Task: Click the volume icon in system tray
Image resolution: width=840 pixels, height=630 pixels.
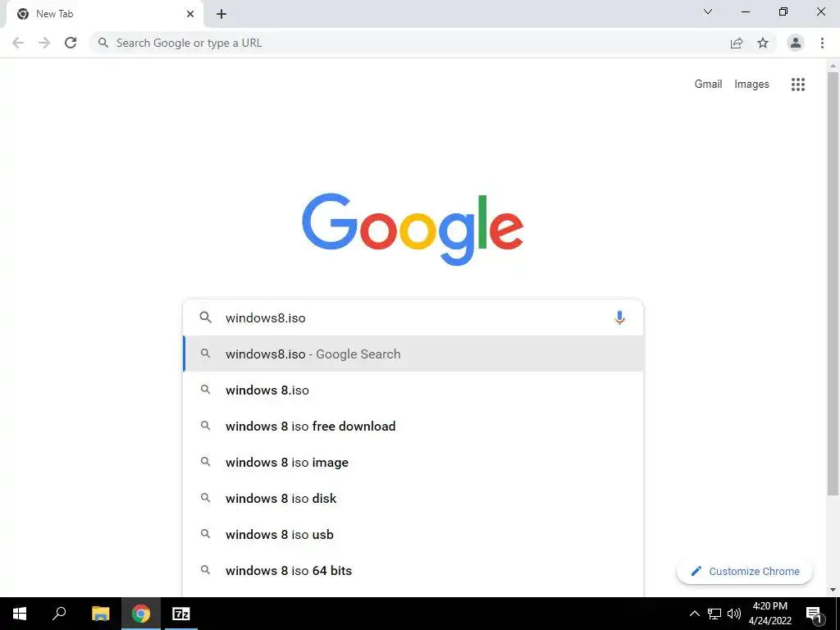Action: pos(734,614)
